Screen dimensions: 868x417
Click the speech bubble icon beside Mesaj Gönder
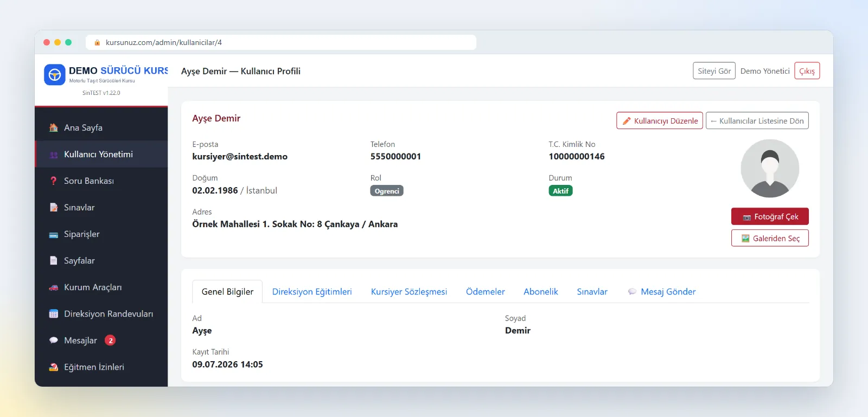pyautogui.click(x=632, y=292)
